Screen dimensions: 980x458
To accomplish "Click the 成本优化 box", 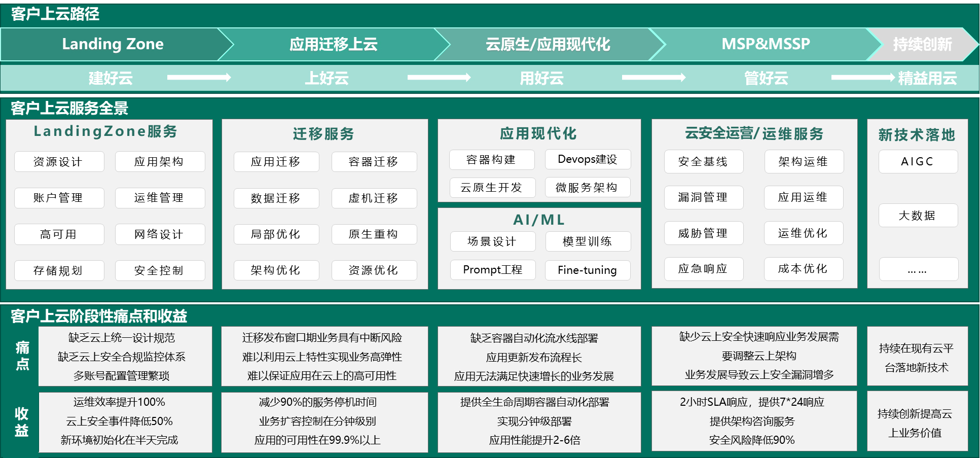I will (804, 269).
